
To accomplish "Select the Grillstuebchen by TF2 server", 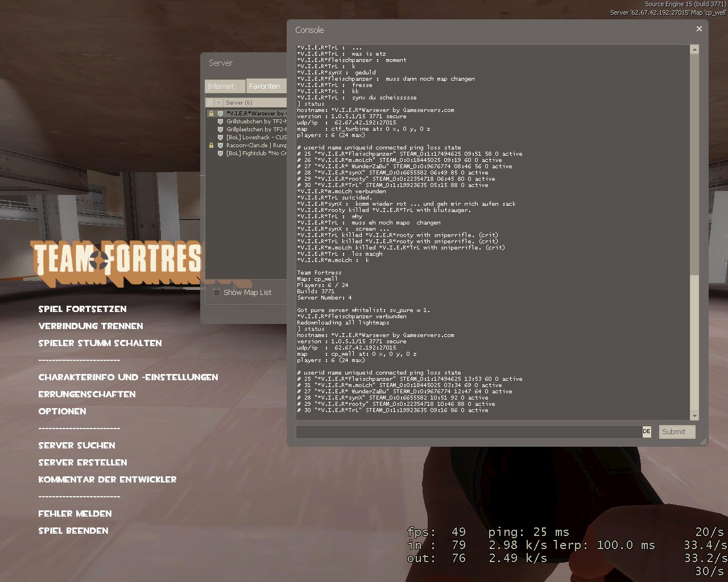I will 246,121.
